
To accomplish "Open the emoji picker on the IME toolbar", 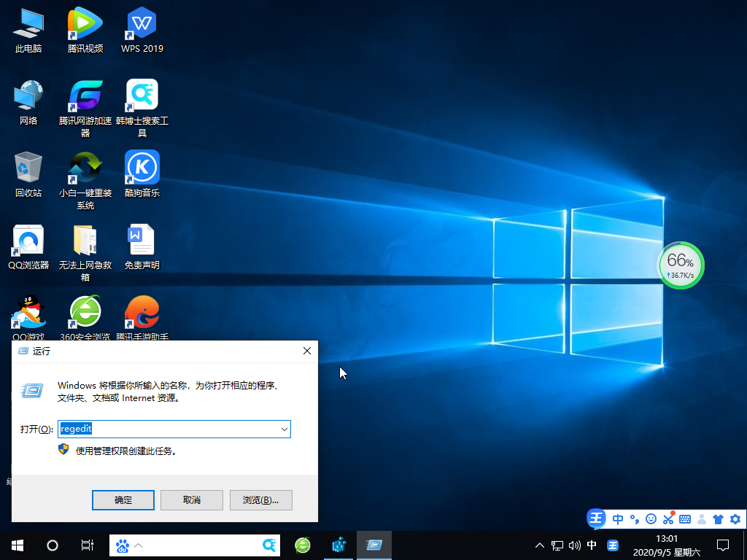I will pyautogui.click(x=651, y=518).
